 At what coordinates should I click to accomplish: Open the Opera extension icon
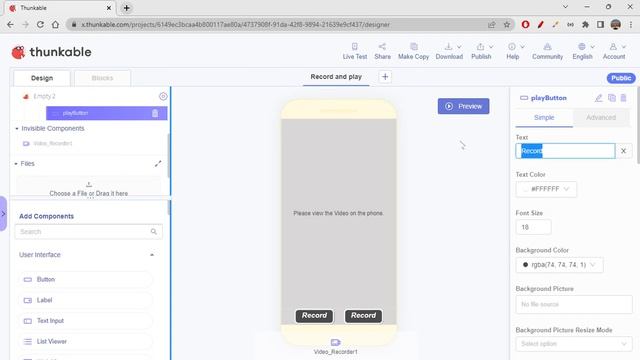point(526,24)
